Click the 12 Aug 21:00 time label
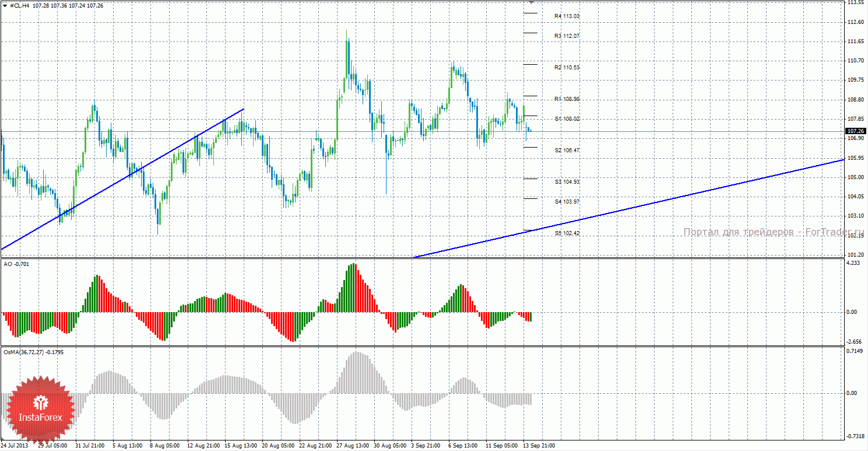Screen dimensions: 868x451 (x=203, y=446)
